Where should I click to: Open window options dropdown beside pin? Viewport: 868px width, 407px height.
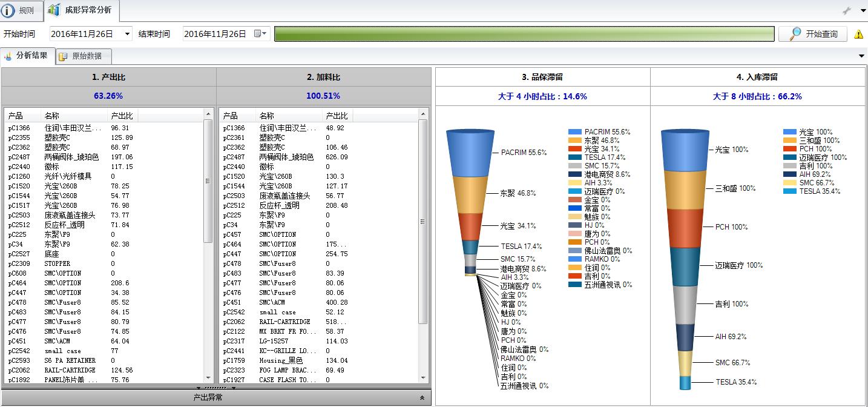pos(860,11)
